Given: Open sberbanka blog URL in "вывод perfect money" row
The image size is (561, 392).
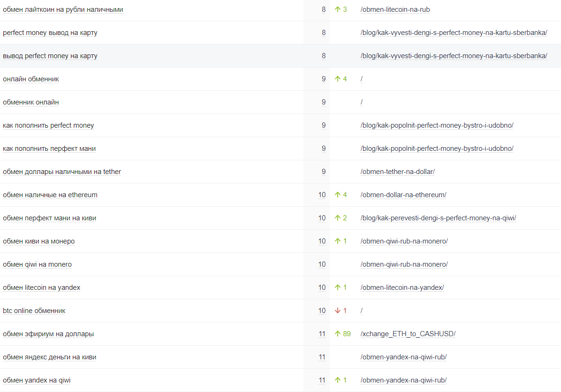Looking at the screenshot, I should (x=454, y=56).
